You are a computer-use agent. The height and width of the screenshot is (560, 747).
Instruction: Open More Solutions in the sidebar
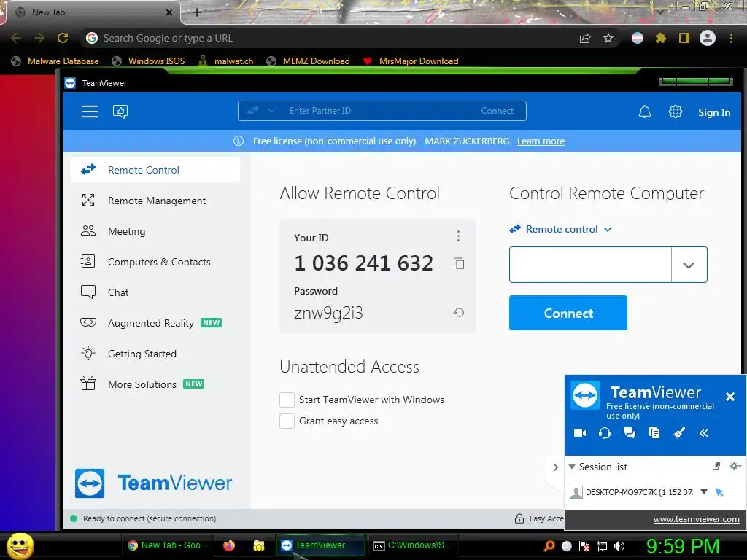tap(155, 384)
